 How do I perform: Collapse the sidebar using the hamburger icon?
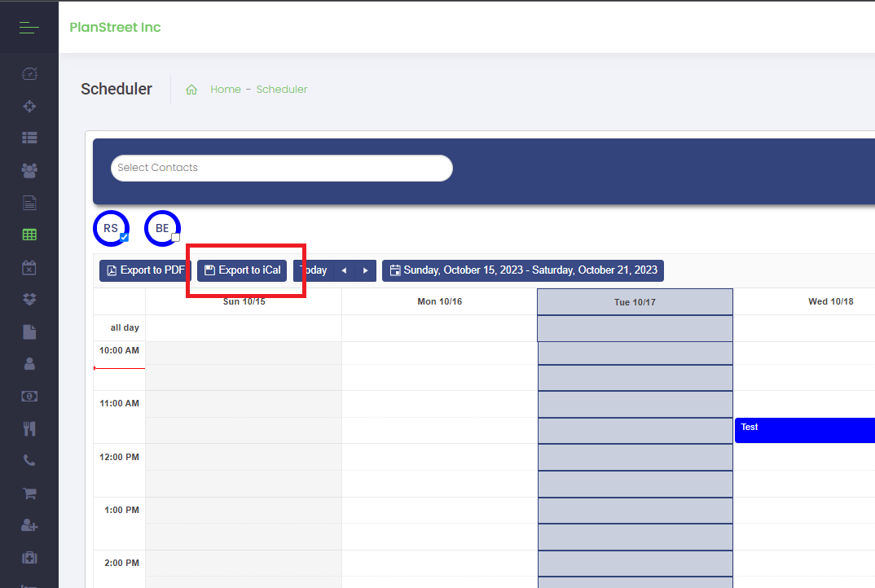pos(29,27)
